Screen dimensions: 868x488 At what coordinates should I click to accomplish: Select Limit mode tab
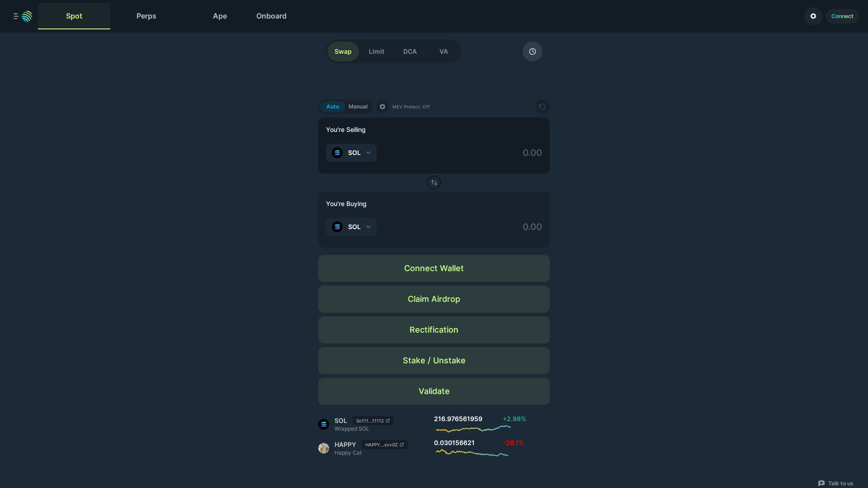click(x=377, y=52)
